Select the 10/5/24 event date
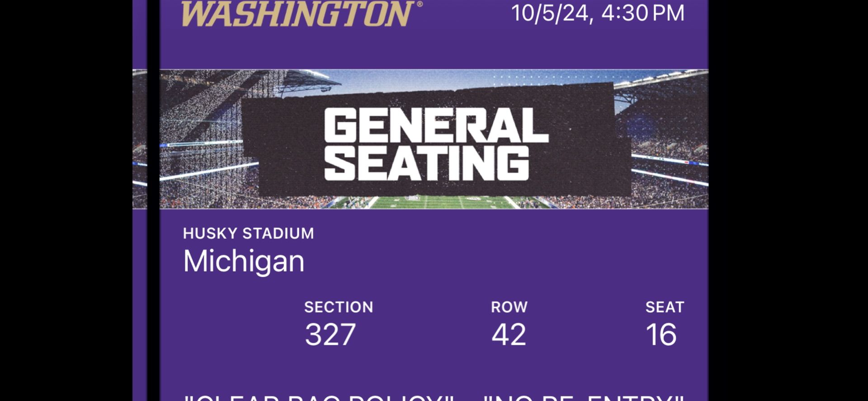Screen dimensions: 868x401 click(552, 13)
